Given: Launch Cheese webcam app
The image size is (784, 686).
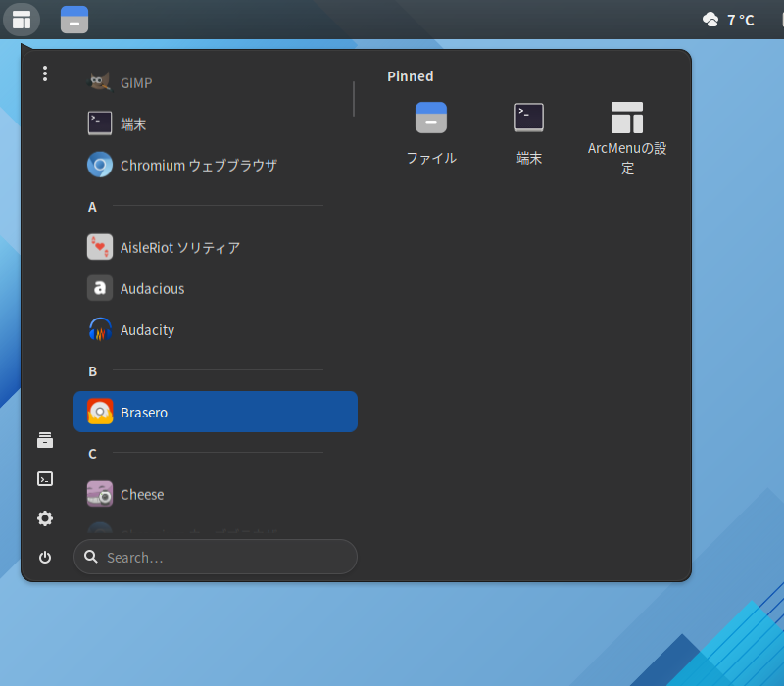Looking at the screenshot, I should [x=215, y=494].
